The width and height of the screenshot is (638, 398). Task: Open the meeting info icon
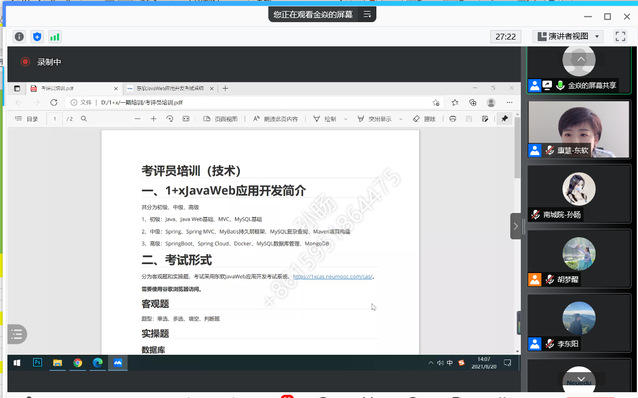(x=19, y=37)
